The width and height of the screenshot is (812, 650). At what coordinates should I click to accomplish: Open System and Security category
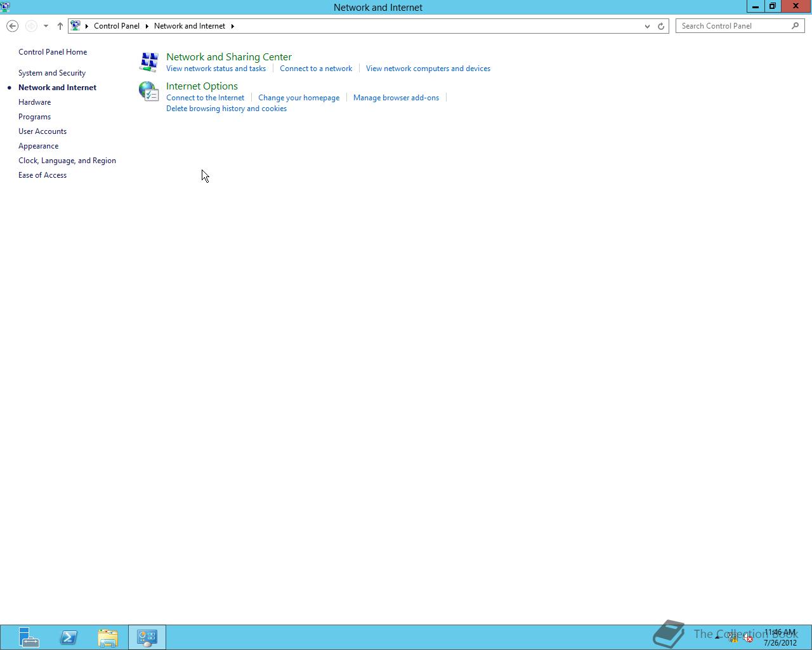click(x=52, y=73)
